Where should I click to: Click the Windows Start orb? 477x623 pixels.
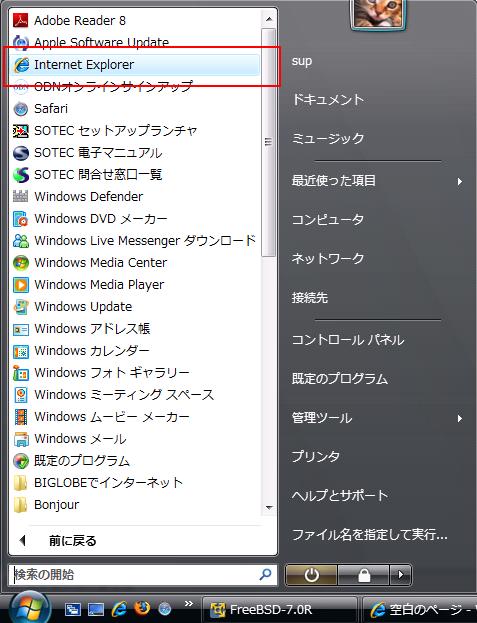30,608
